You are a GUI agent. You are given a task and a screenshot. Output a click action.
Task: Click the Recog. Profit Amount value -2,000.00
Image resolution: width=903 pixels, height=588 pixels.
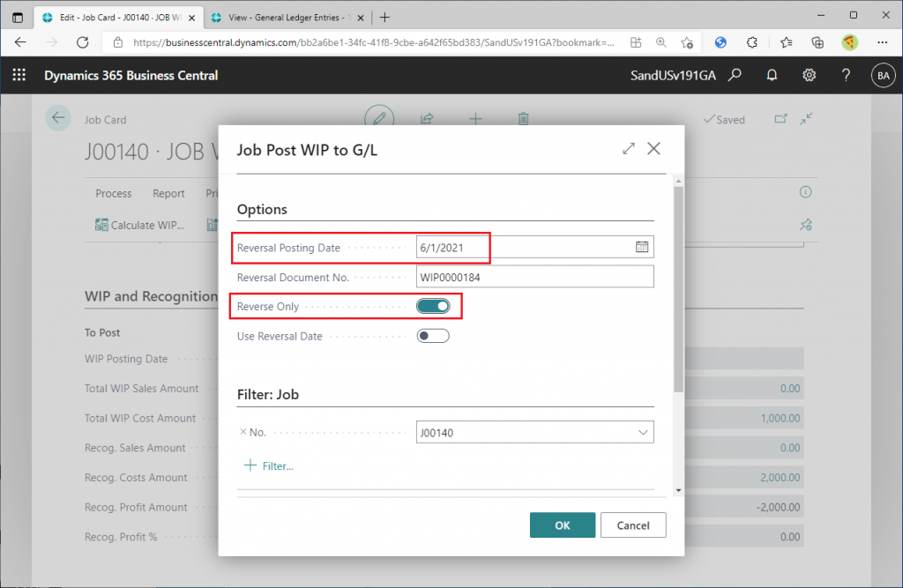pyautogui.click(x=778, y=508)
